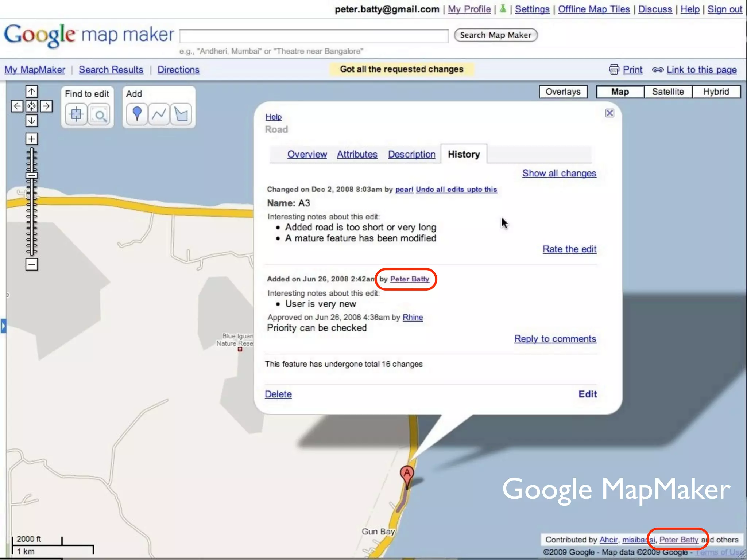747x560 pixels.
Task: Open the Description tab
Action: pos(412,154)
